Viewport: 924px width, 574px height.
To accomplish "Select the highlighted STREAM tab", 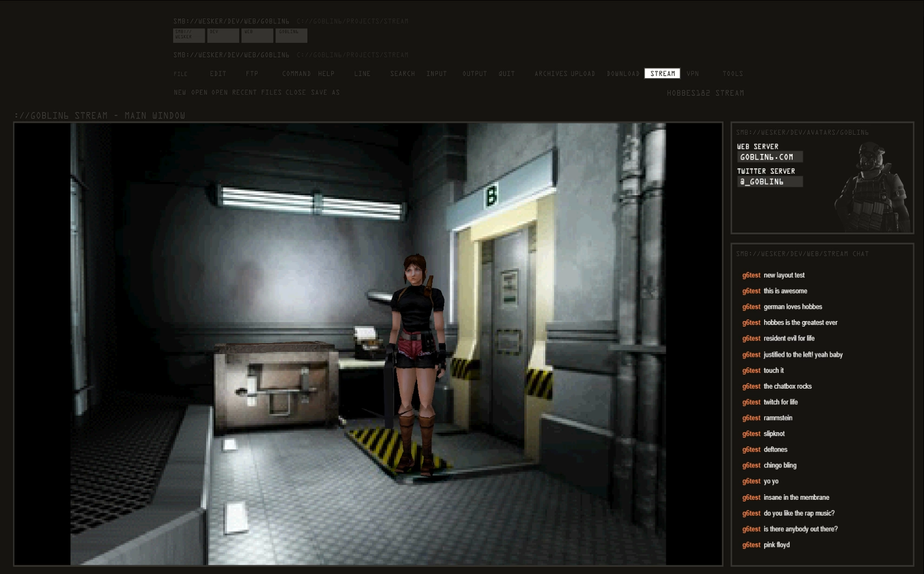I will [662, 74].
